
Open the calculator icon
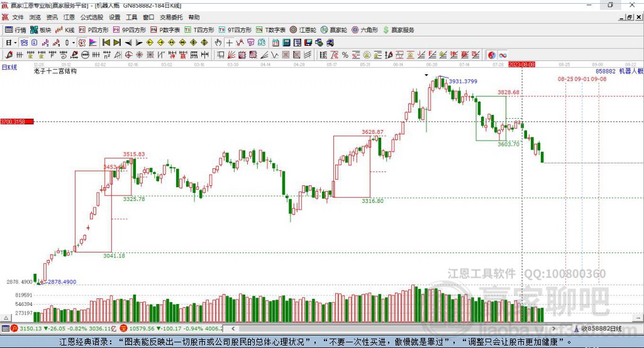[286, 43]
